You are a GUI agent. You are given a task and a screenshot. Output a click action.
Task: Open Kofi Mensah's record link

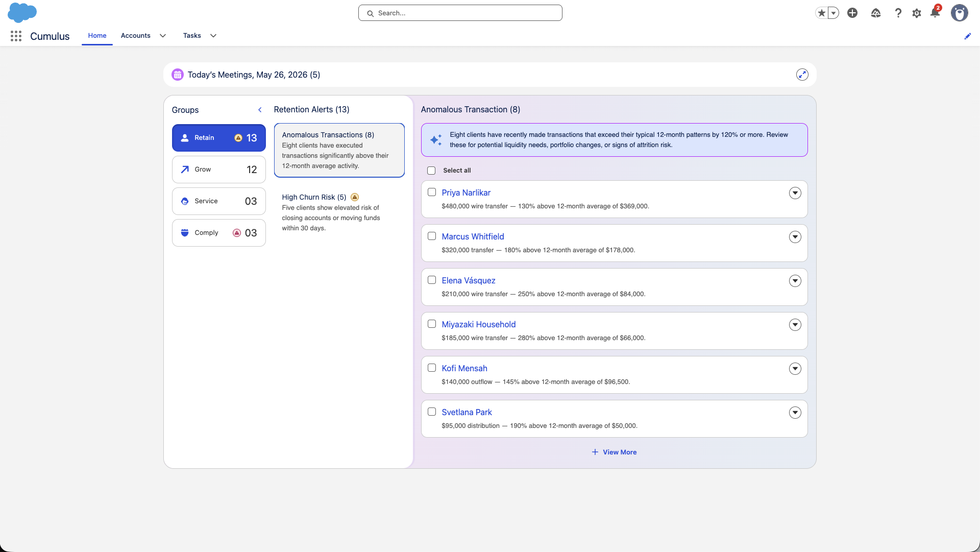(x=464, y=369)
